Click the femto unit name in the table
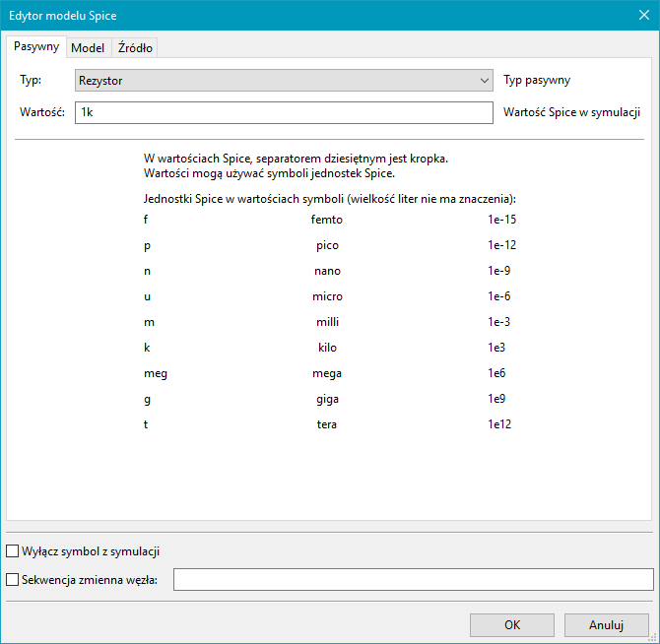The width and height of the screenshot is (660, 644). tap(326, 220)
